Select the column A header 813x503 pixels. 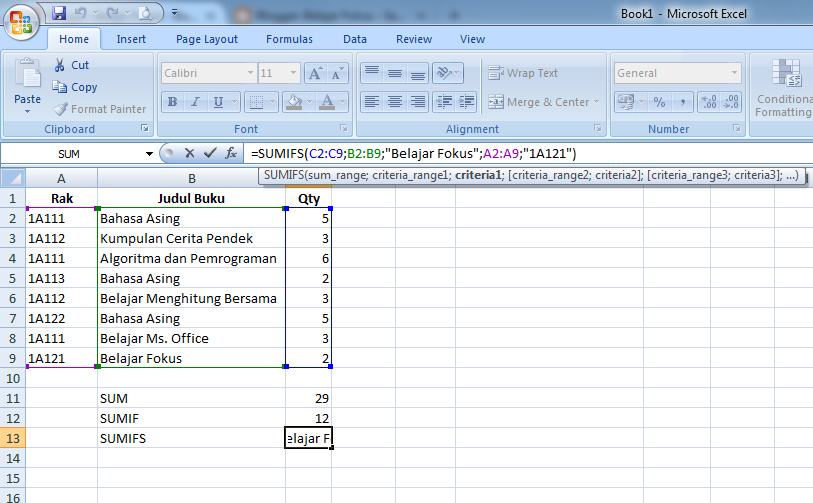click(x=61, y=178)
